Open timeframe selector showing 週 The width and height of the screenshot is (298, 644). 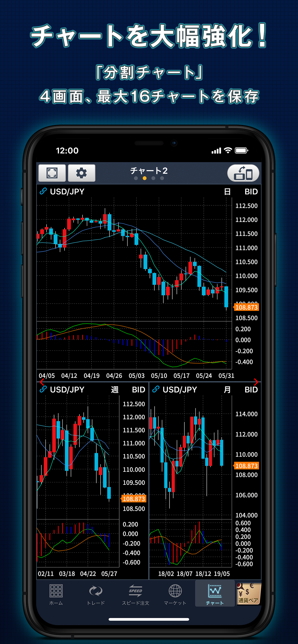coord(115,390)
